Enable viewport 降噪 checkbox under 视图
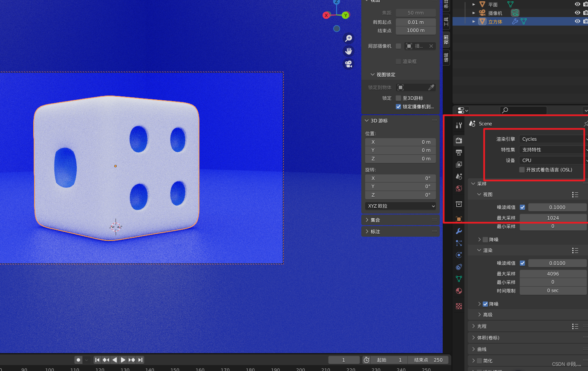 click(485, 240)
